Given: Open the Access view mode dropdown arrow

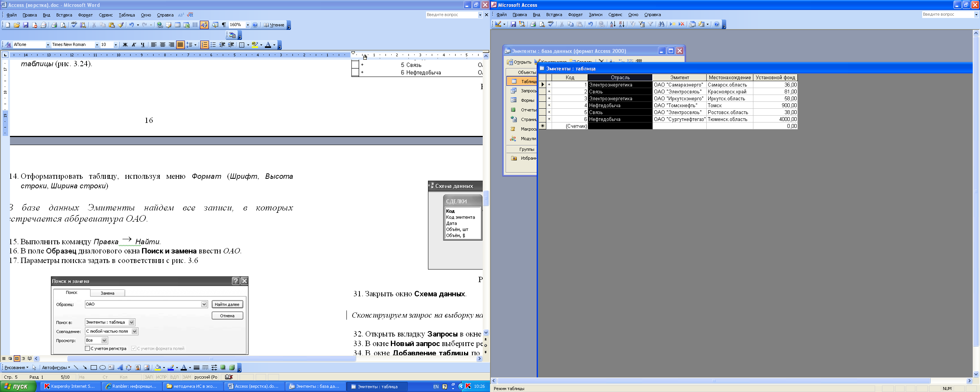Looking at the screenshot, I should 504,24.
